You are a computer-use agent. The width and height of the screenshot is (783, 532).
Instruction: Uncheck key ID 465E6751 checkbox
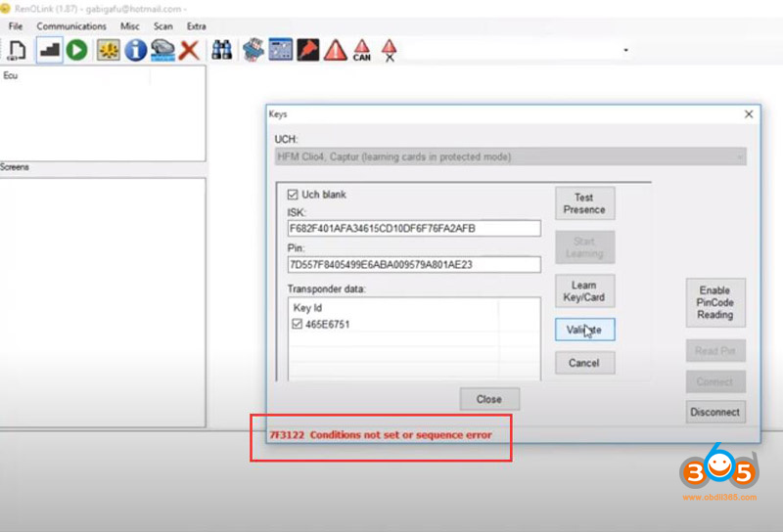(x=297, y=324)
